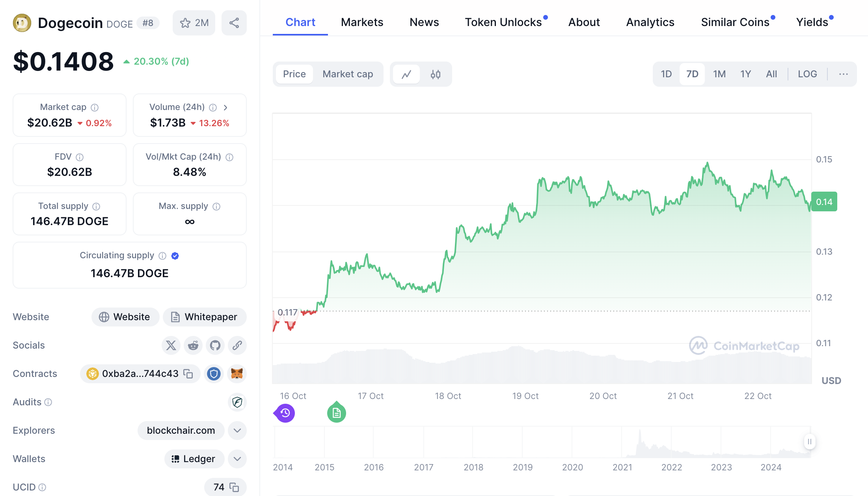Click the purple history timeline marker
Viewport: 868px width, 496px height.
285,413
